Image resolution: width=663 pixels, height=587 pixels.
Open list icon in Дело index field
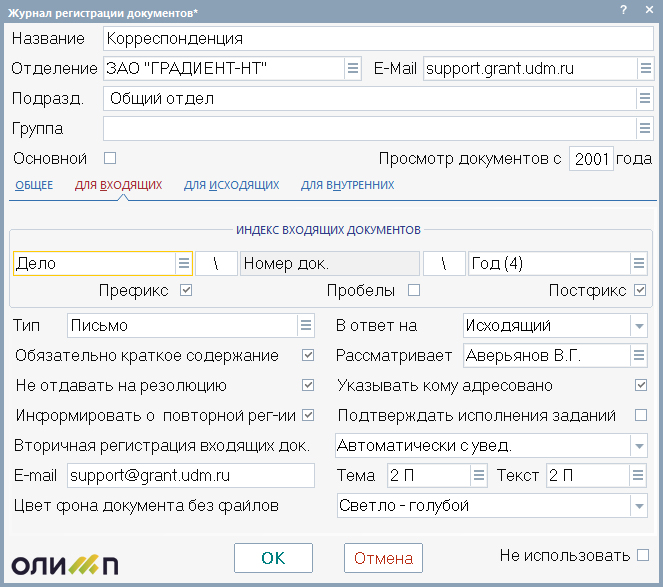tap(184, 263)
